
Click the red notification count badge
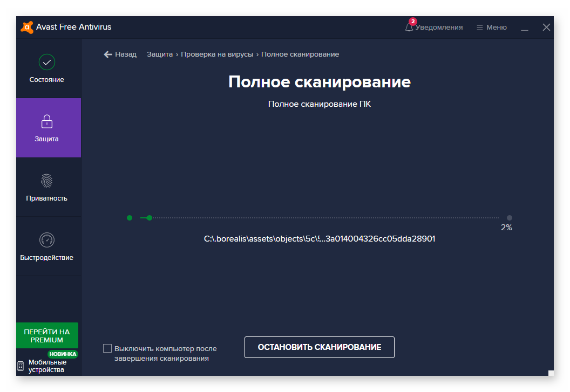coord(412,22)
